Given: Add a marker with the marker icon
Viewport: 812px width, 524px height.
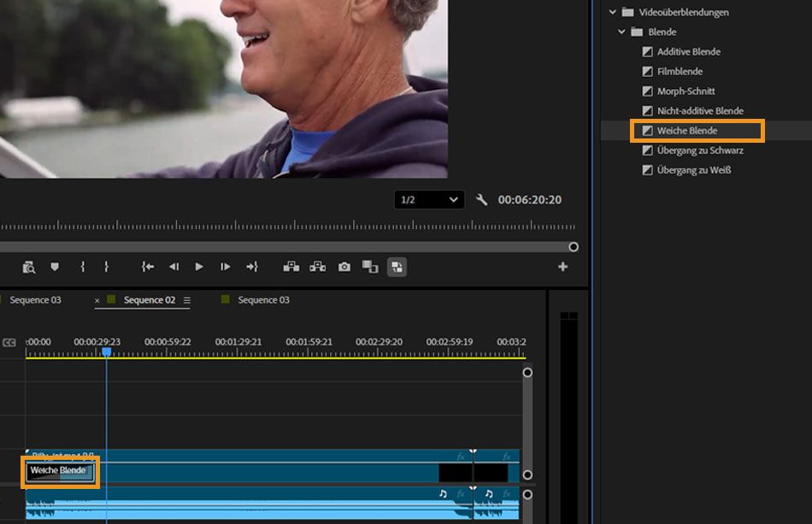Looking at the screenshot, I should (55, 267).
